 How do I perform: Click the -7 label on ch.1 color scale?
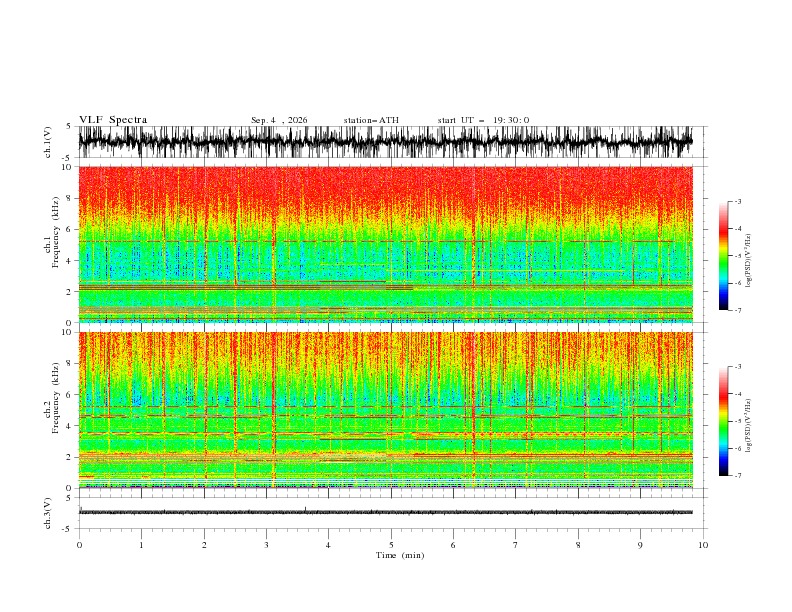point(738,310)
